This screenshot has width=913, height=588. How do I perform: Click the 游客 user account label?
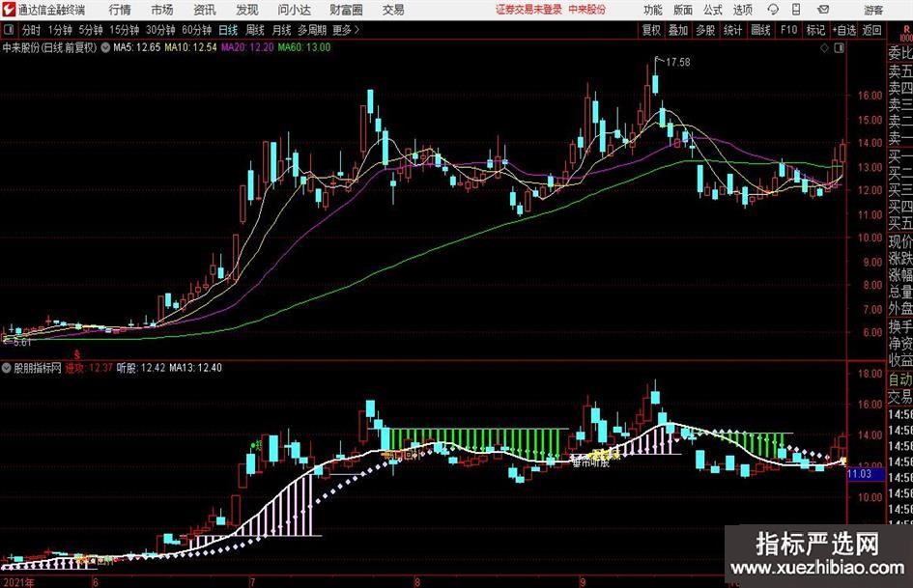873,10
